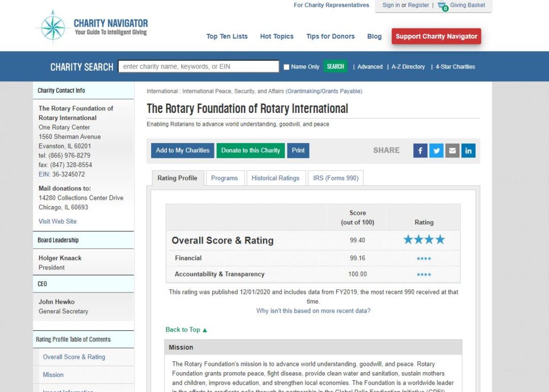Open Tips for Donors menu
The width and height of the screenshot is (549, 392).
coord(330,36)
